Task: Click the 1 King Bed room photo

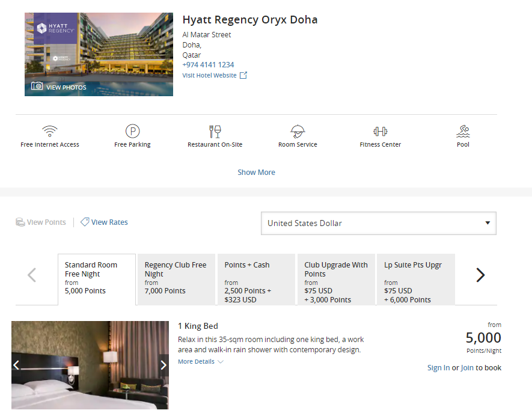Action: click(x=90, y=365)
